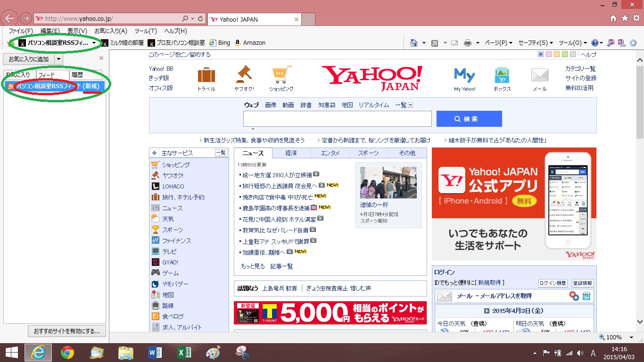This screenshot has height=362, width=644.
Task: Expand the address bar search dropdown arrow
Action: (x=192, y=19)
